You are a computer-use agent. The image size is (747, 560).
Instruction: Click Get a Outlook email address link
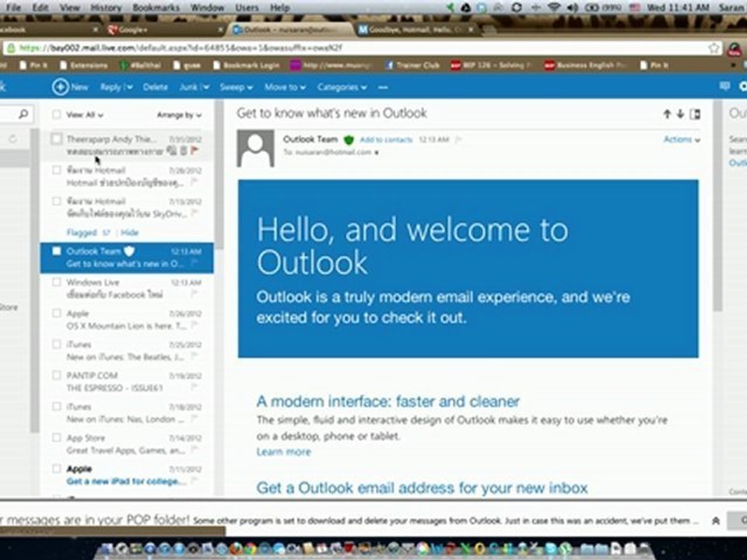(422, 488)
